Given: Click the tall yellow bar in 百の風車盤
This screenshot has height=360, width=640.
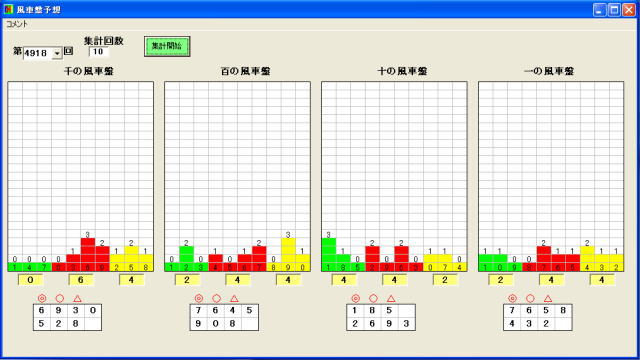Looking at the screenshot, I should (288, 251).
